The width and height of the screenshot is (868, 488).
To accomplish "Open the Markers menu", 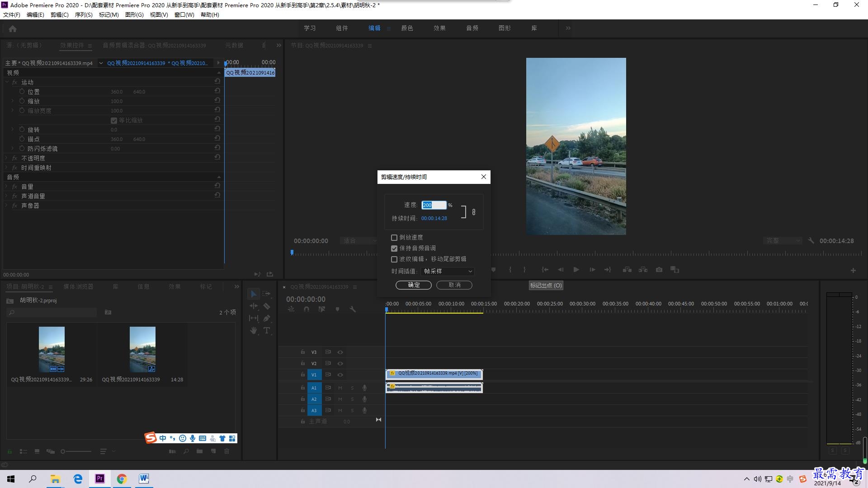I will [x=108, y=15].
